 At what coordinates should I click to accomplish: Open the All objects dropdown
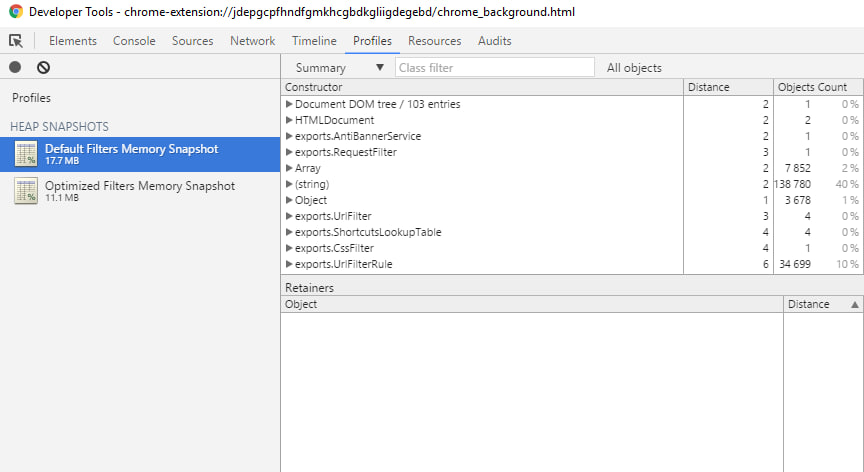(634, 68)
